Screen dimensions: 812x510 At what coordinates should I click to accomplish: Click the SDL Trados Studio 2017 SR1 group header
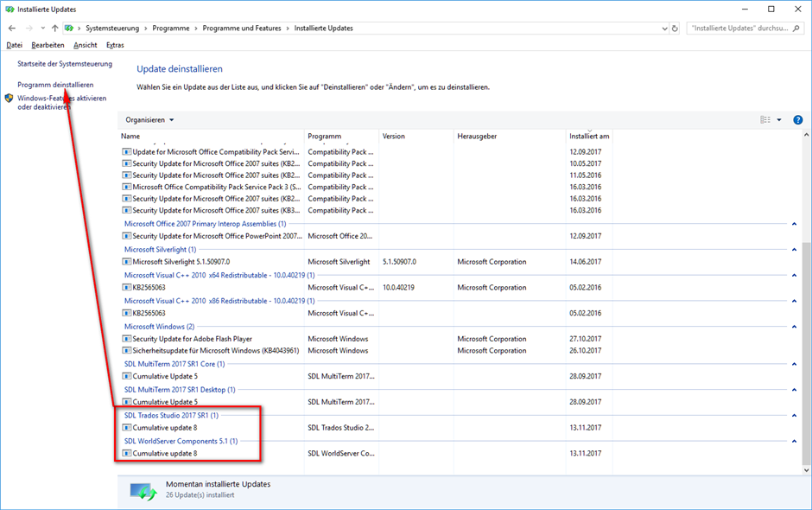click(171, 415)
